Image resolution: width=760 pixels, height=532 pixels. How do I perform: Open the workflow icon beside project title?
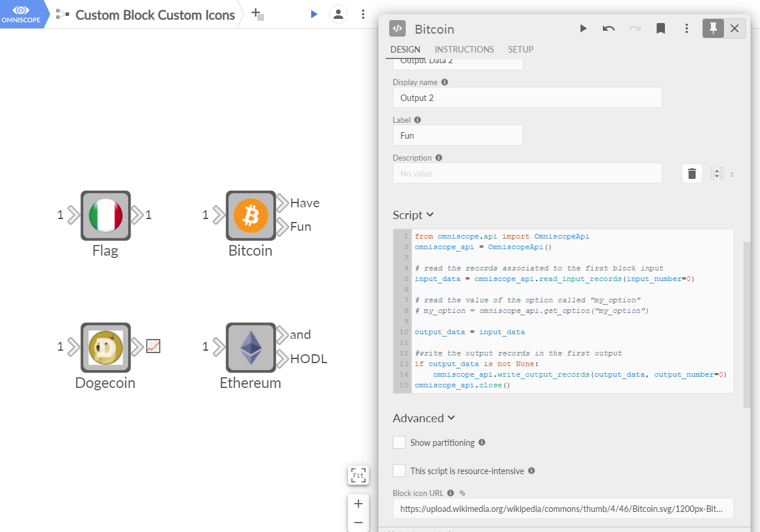[x=62, y=15]
